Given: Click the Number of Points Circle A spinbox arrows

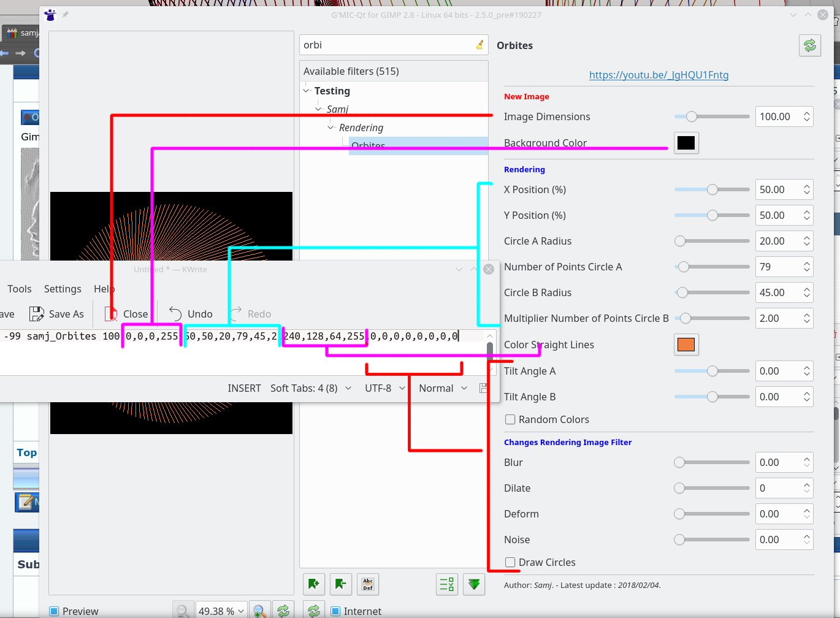Looking at the screenshot, I should click(807, 267).
